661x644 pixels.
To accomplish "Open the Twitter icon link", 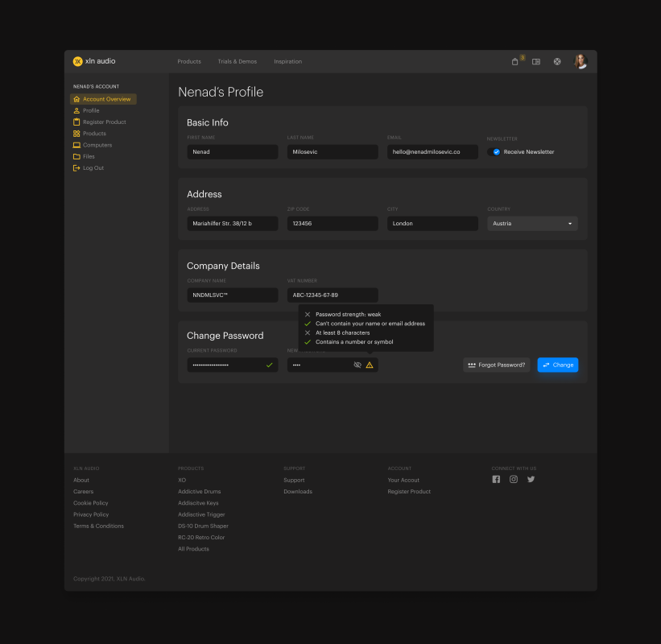I will (531, 480).
